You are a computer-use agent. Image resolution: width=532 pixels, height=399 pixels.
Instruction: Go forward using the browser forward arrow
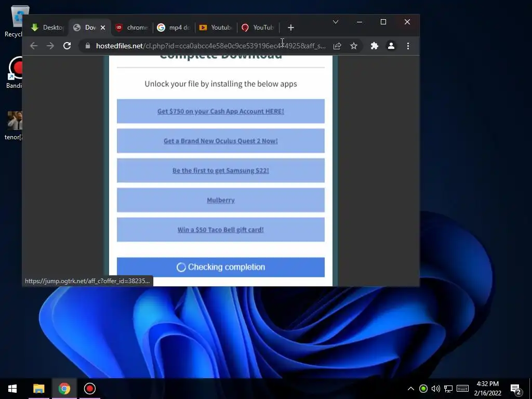(50, 46)
